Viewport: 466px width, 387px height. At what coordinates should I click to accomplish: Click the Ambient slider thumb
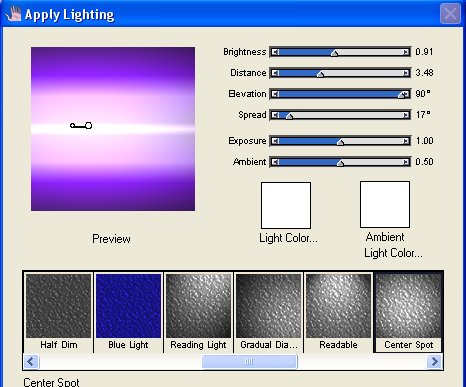[340, 163]
